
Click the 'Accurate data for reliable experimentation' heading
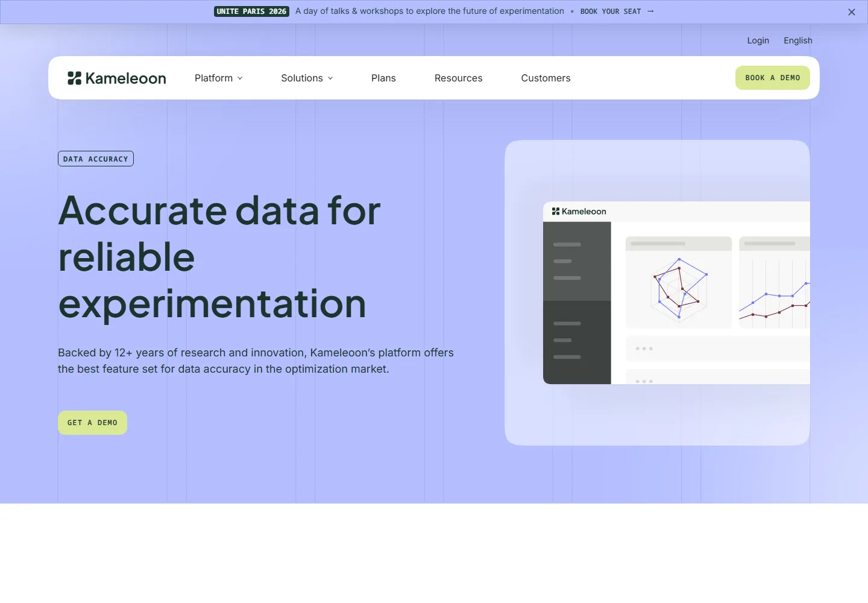(219, 257)
